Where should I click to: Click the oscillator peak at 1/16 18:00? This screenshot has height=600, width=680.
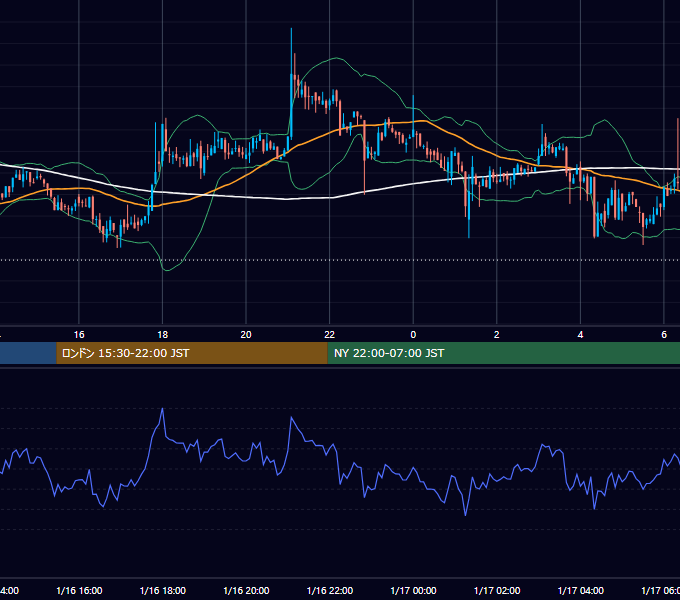pos(163,409)
